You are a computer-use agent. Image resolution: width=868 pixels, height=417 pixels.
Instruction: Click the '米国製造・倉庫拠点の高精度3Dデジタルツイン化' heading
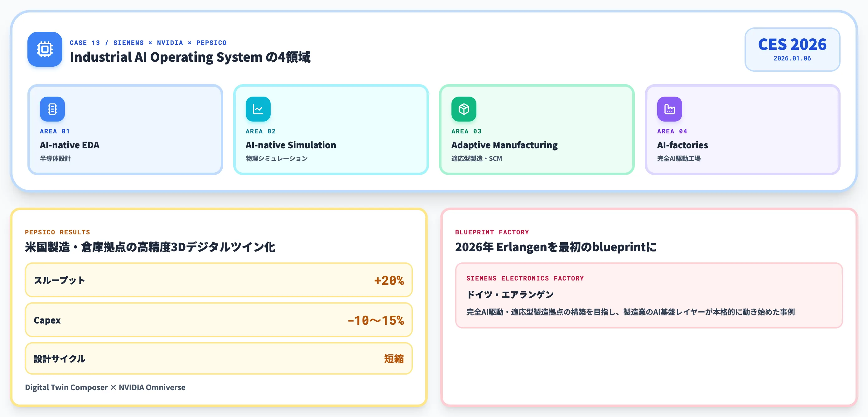[150, 247]
